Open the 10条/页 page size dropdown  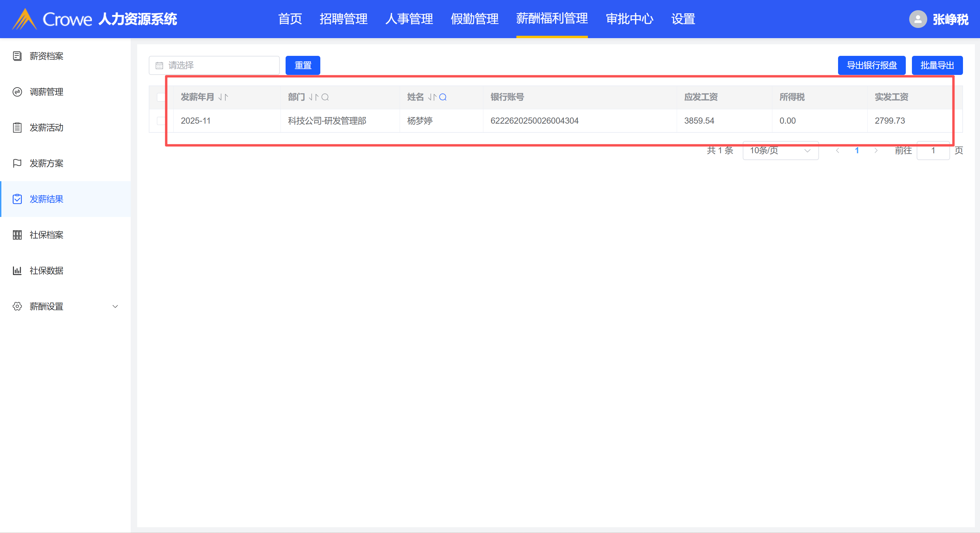(x=780, y=151)
